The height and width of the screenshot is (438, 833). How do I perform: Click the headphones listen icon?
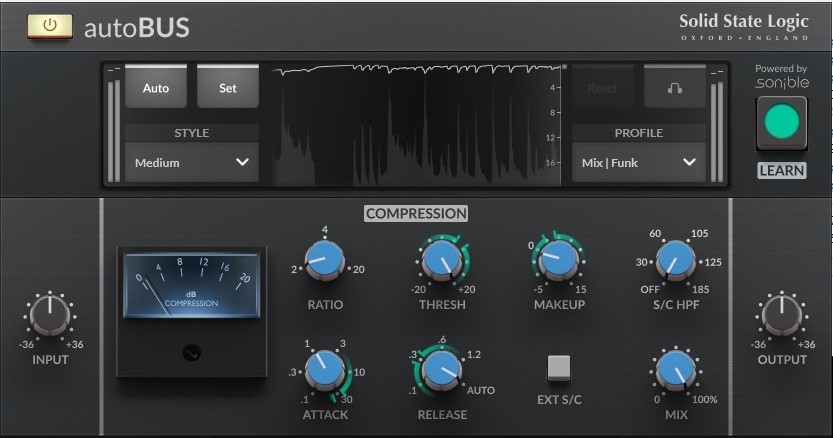click(674, 88)
